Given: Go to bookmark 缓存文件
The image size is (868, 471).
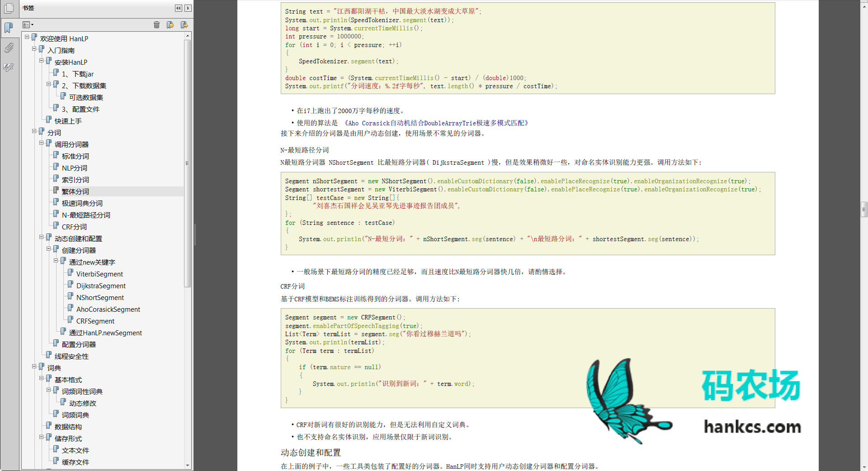Looking at the screenshot, I should tap(75, 462).
